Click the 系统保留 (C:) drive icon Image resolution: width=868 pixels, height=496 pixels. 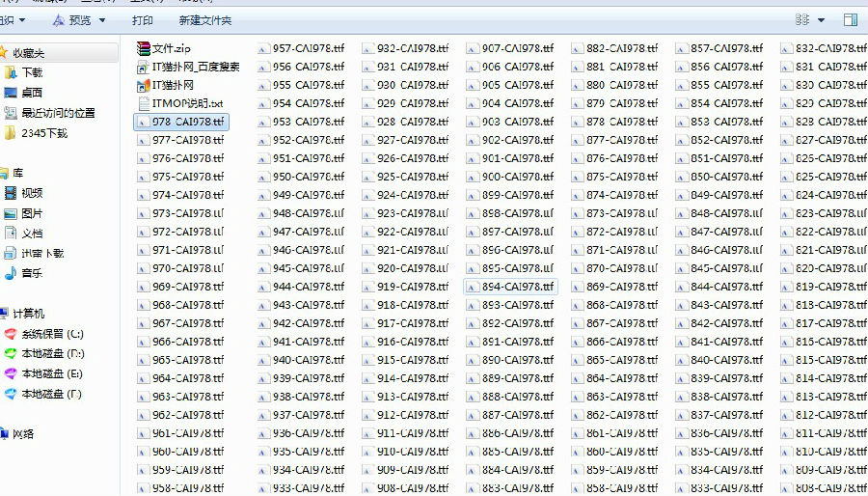[x=11, y=334]
